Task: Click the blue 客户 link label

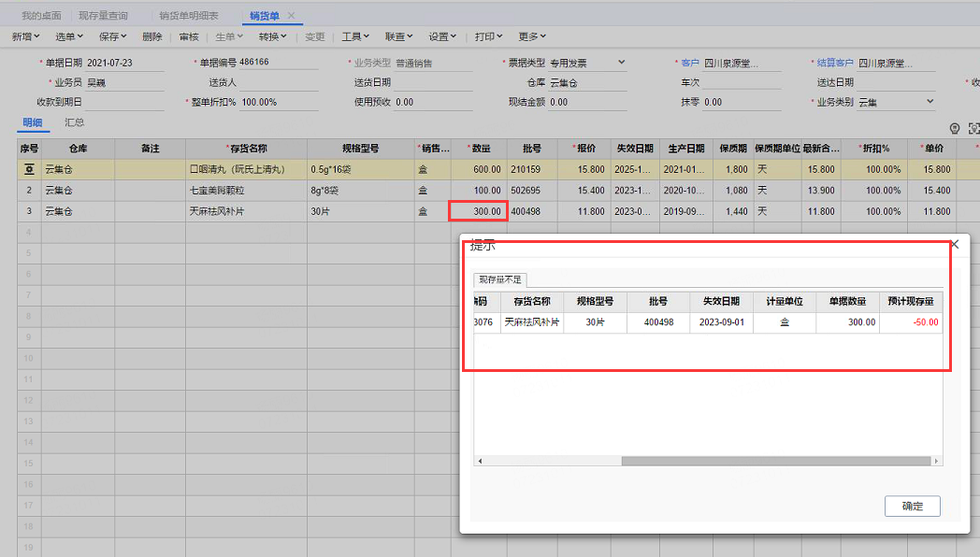Action: [x=690, y=63]
